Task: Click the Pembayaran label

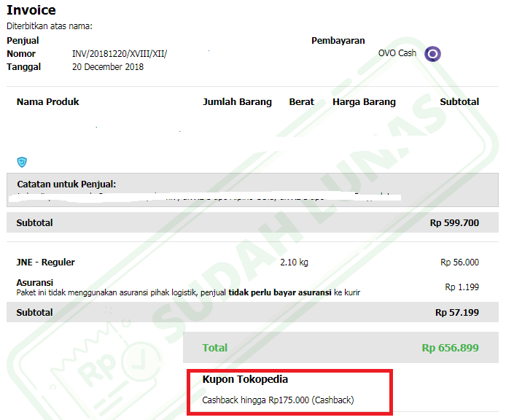Action: (338, 41)
